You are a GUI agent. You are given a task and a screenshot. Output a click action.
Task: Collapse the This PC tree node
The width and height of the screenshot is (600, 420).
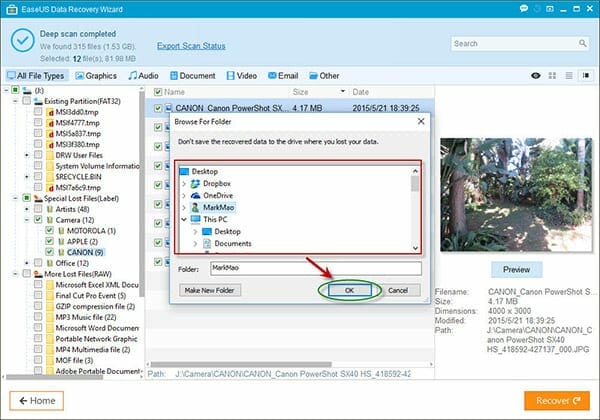click(183, 219)
